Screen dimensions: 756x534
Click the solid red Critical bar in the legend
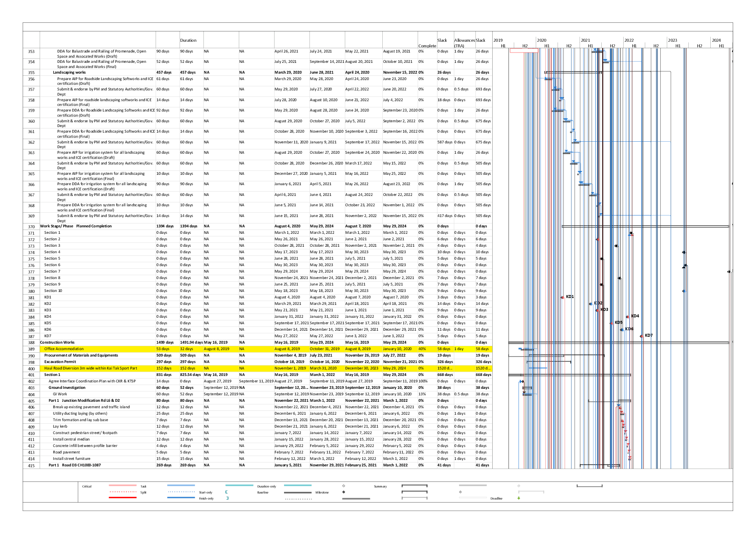(122, 498)
